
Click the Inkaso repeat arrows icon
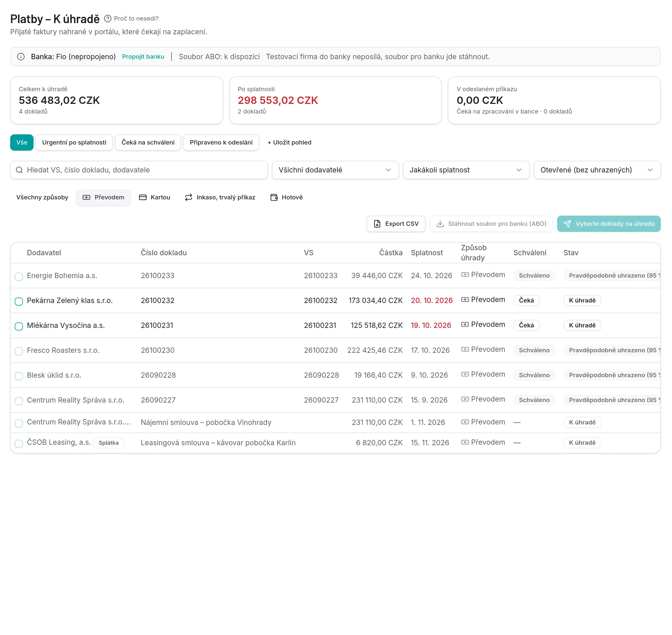tap(189, 197)
